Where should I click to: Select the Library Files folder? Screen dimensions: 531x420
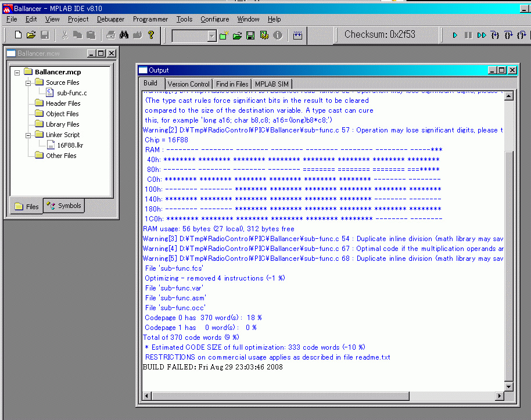click(63, 124)
